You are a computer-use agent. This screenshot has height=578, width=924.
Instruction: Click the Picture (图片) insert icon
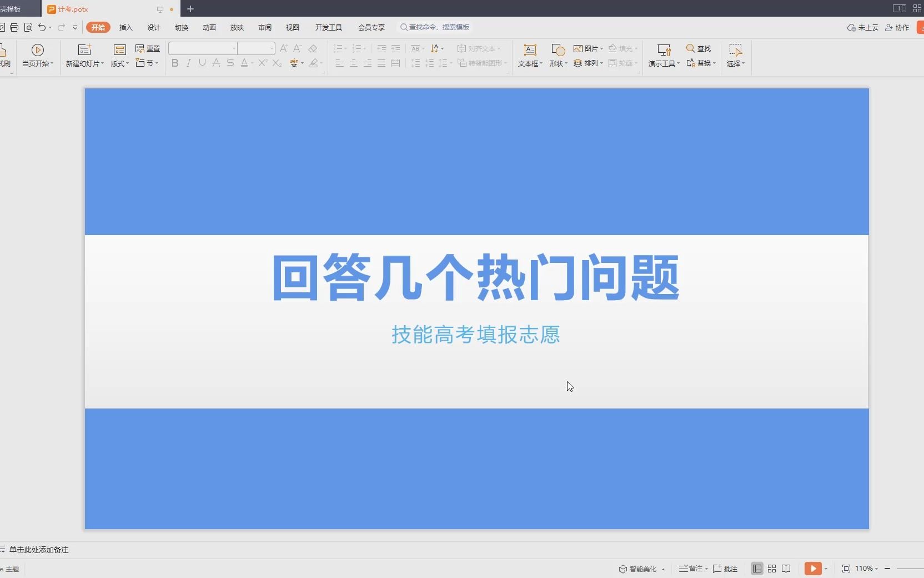point(578,48)
